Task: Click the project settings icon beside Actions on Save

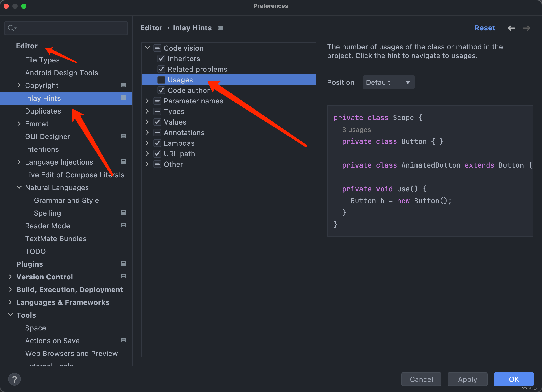Action: pos(124,340)
